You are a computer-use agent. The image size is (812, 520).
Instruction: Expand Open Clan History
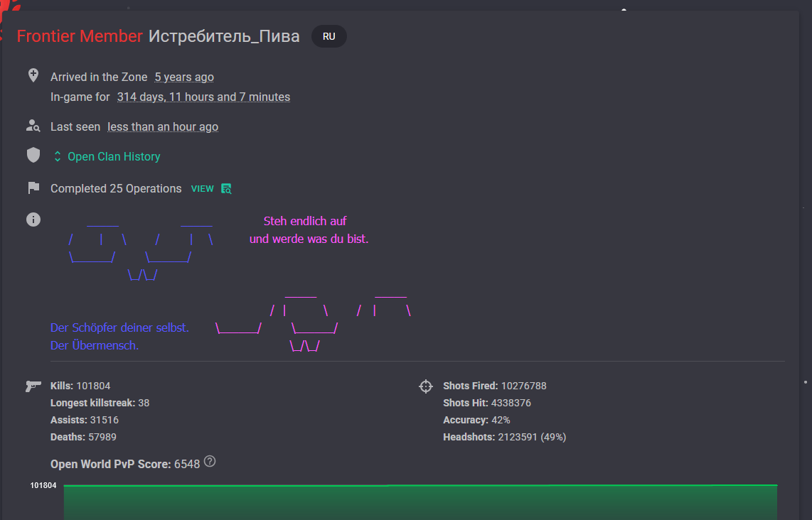click(x=114, y=156)
